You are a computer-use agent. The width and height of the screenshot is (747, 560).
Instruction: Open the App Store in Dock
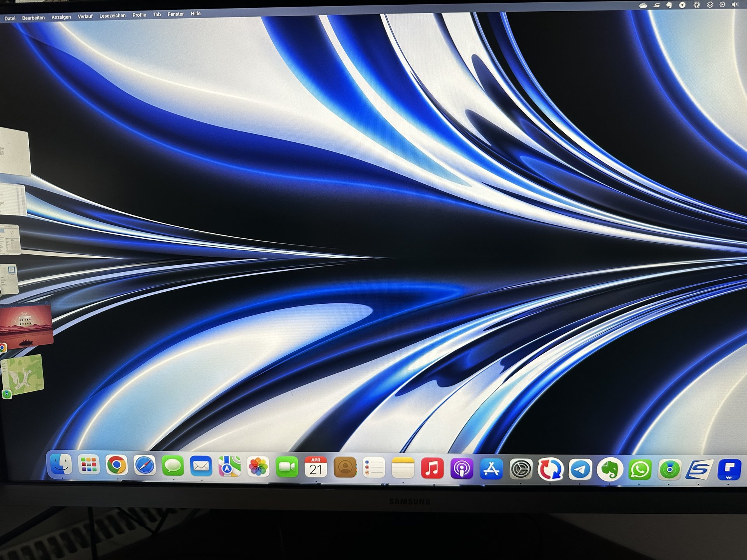tap(491, 469)
